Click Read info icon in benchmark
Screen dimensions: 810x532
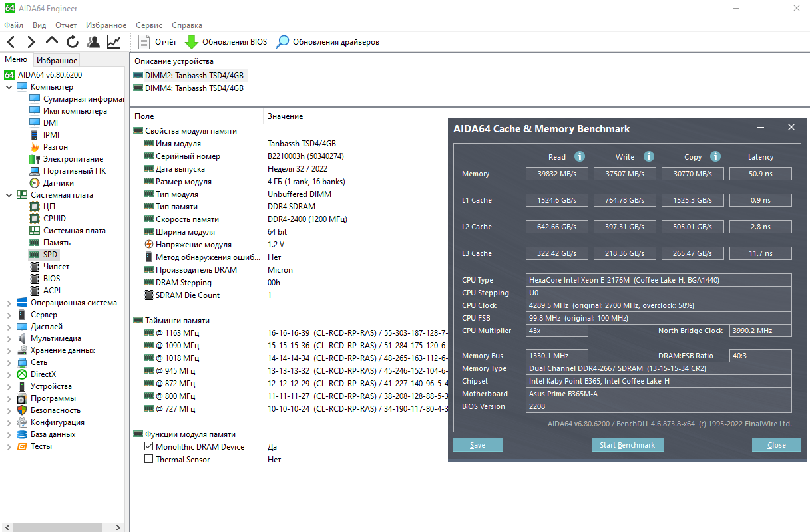[580, 156]
